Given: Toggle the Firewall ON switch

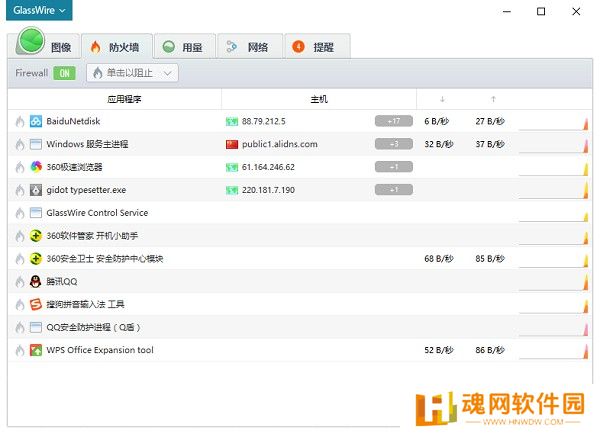Looking at the screenshot, I should pos(65,73).
